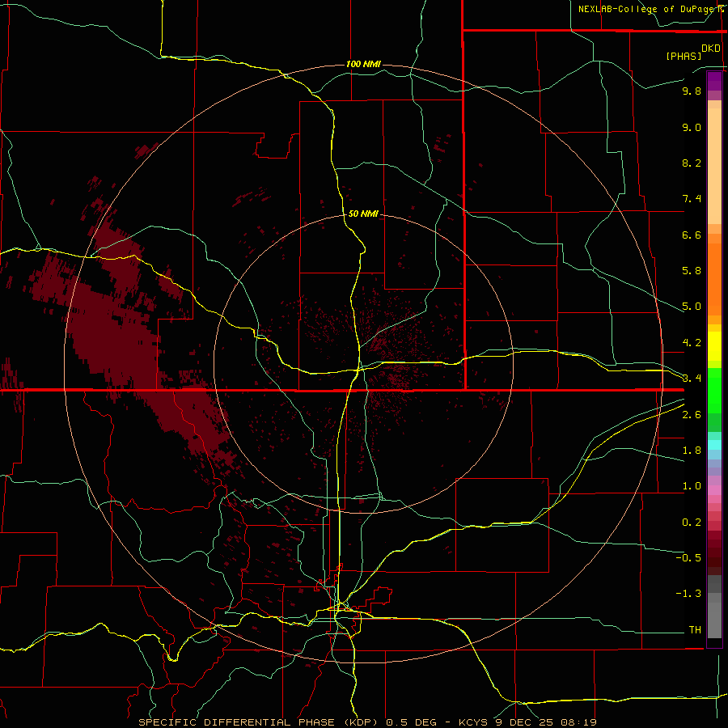The width and height of the screenshot is (728, 728).
Task: Click the 9.0 legend value
Action: click(x=692, y=127)
